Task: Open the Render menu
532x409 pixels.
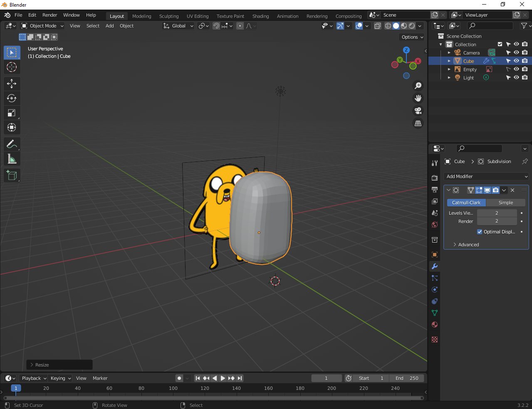Action: pos(49,15)
